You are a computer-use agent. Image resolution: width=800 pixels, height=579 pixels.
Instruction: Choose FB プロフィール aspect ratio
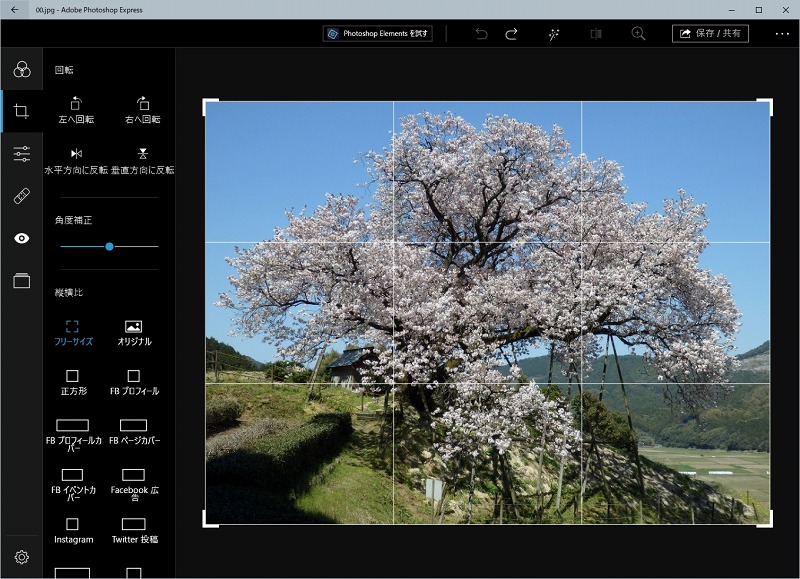(x=134, y=383)
